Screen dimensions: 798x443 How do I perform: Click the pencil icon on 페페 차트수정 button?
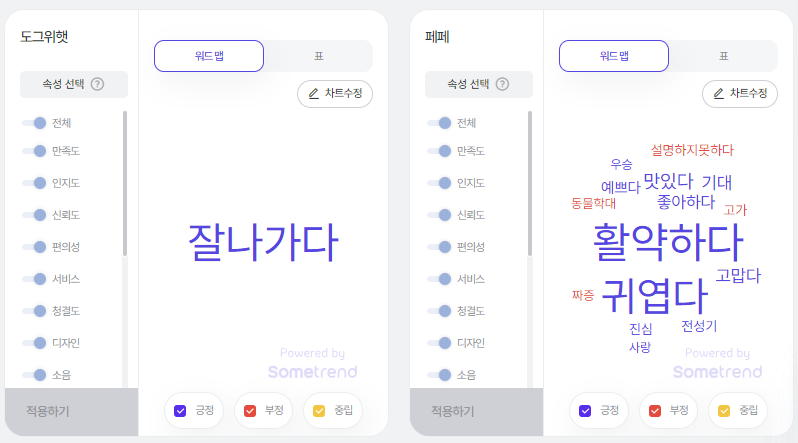(x=719, y=94)
